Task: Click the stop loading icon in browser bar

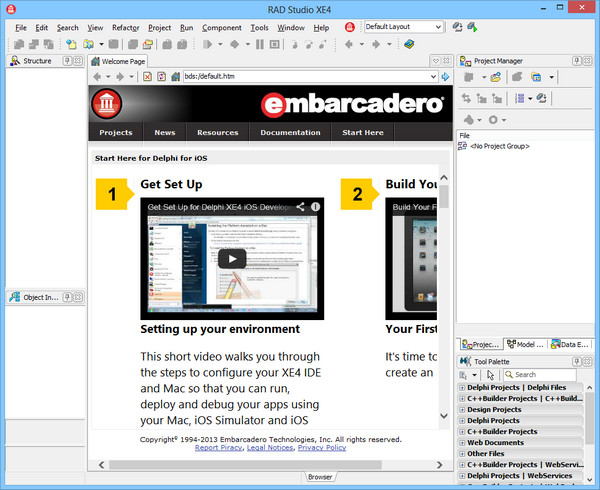Action: (147, 77)
